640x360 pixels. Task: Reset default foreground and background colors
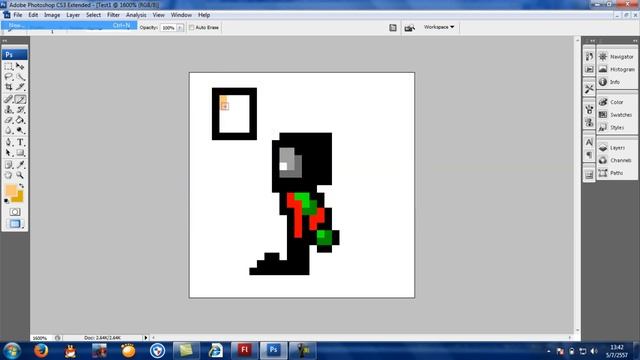[x=6, y=201]
